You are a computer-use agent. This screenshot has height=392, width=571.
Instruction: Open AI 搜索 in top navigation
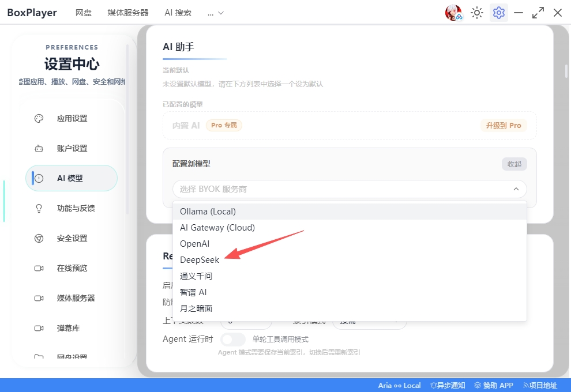point(178,13)
